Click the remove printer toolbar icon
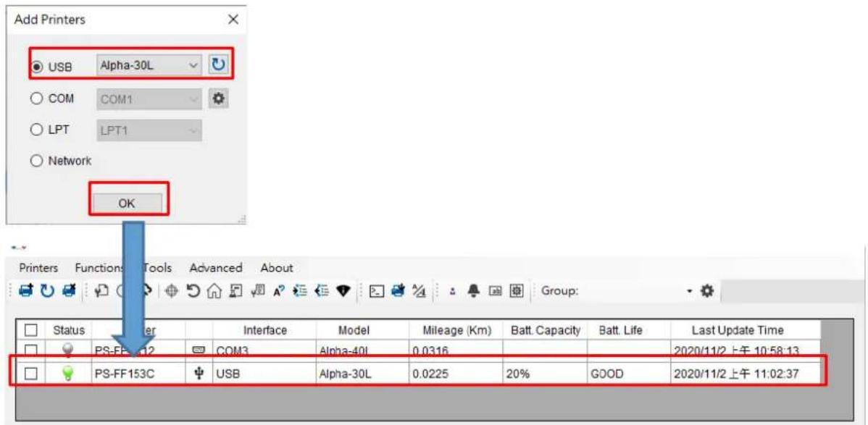868x425 pixels. pos(68,290)
